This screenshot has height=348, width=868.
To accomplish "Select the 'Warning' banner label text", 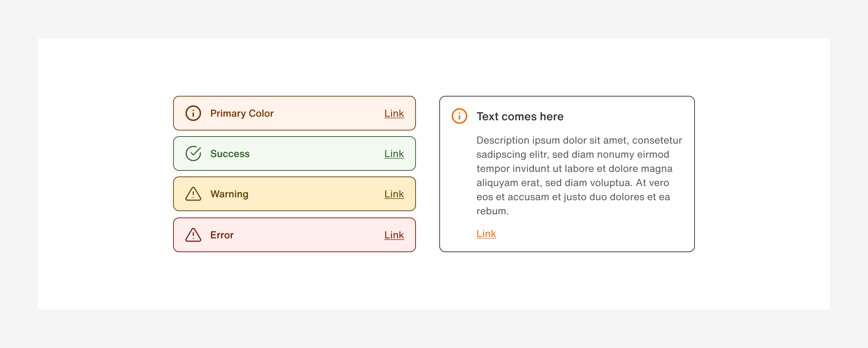I will [x=229, y=194].
